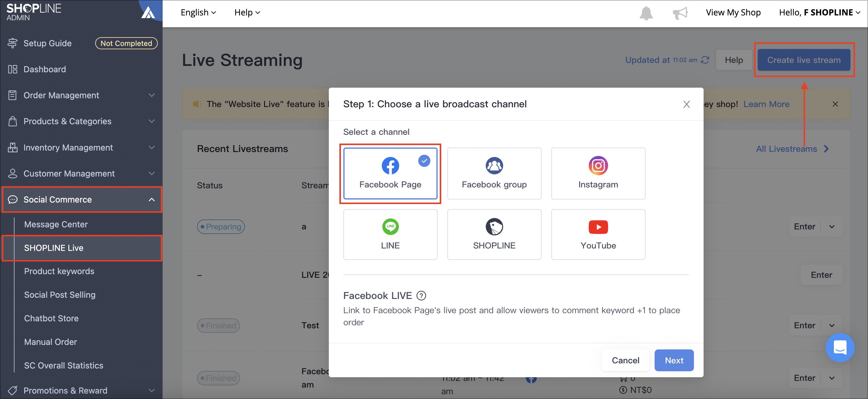
Task: Click the Social Commerce chat bubble icon
Action: [x=12, y=199]
